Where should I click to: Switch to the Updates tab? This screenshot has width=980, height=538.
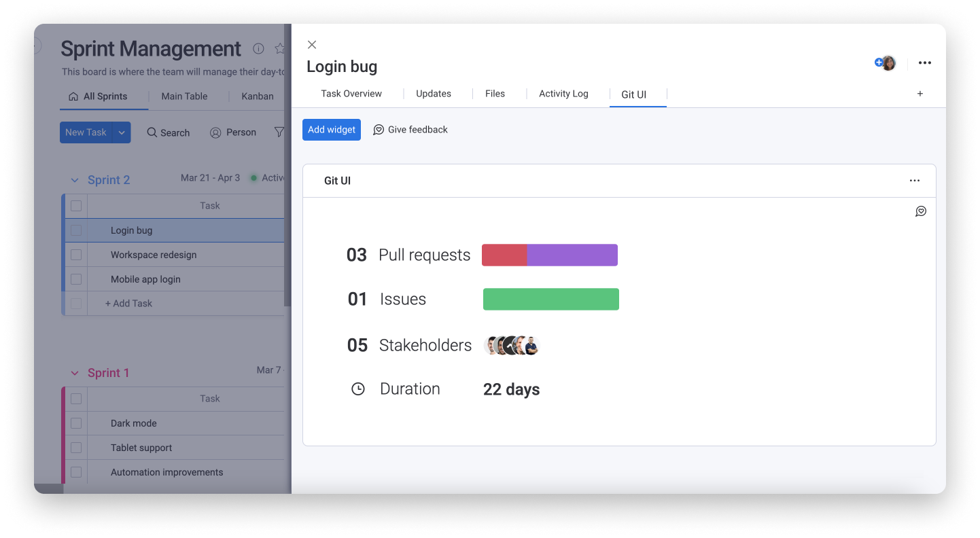433,93
